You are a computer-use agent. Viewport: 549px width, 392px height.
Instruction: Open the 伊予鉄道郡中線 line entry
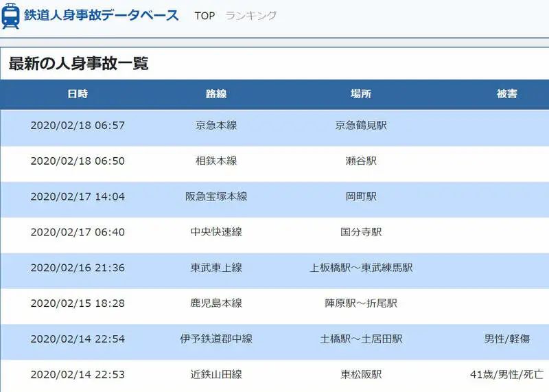(216, 339)
